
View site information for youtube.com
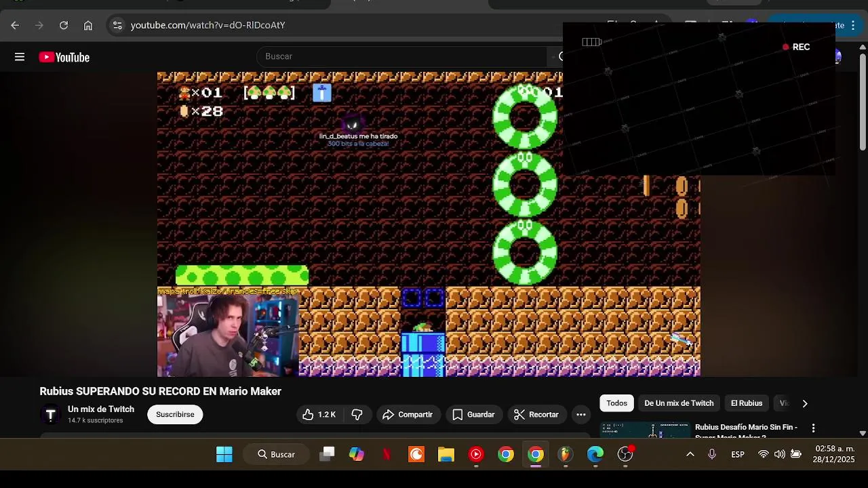pos(117,25)
